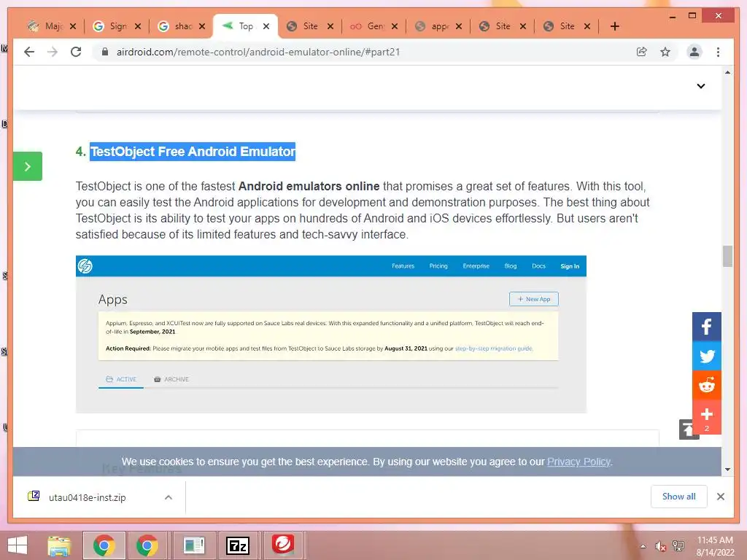
Task: Click the TestObject screenshot image
Action: pos(331,334)
